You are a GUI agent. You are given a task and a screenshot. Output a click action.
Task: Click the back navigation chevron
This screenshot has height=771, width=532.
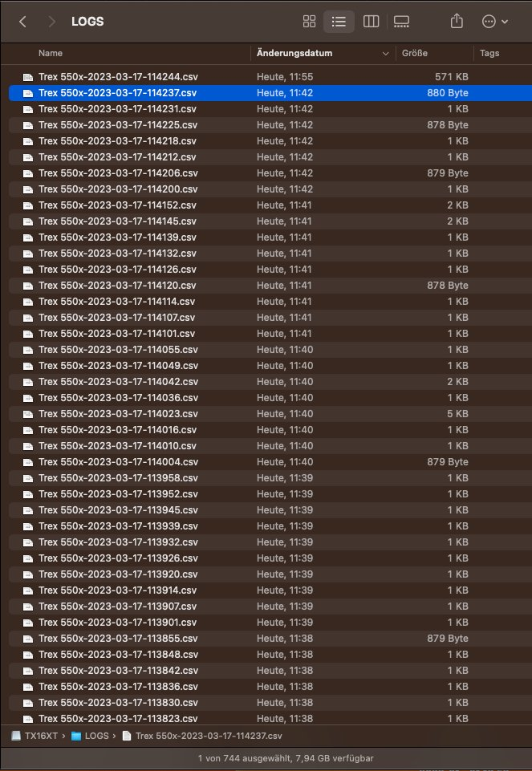pyautogui.click(x=22, y=22)
